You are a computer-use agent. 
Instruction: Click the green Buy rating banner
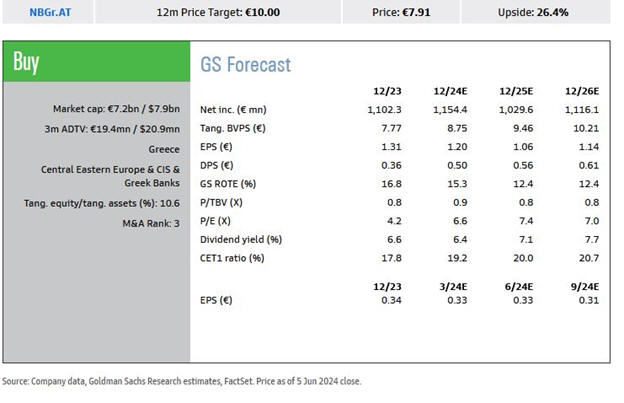tap(96, 63)
